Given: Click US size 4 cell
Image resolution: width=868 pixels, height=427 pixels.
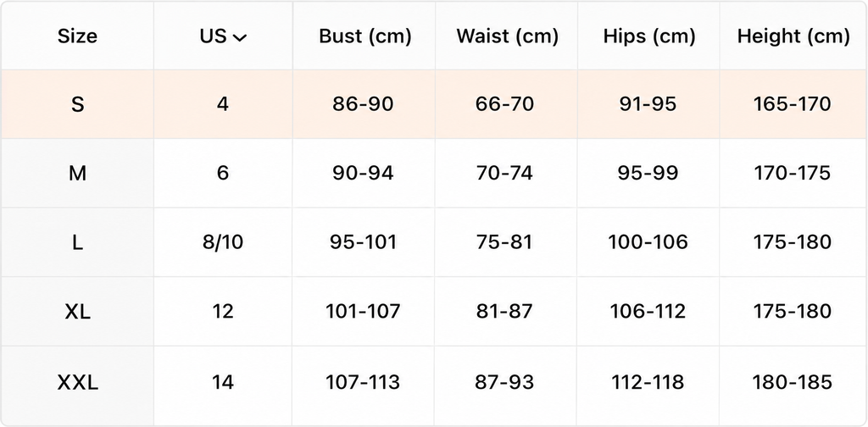Looking at the screenshot, I should tap(223, 104).
